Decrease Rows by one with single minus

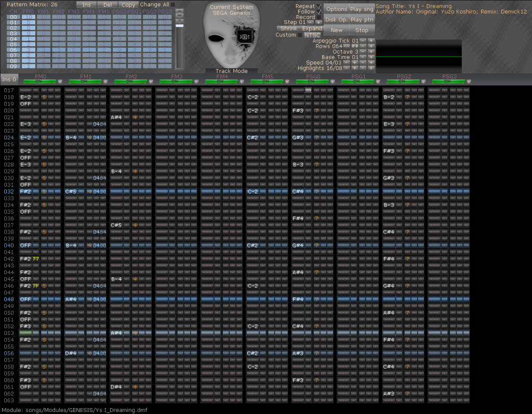tap(363, 46)
